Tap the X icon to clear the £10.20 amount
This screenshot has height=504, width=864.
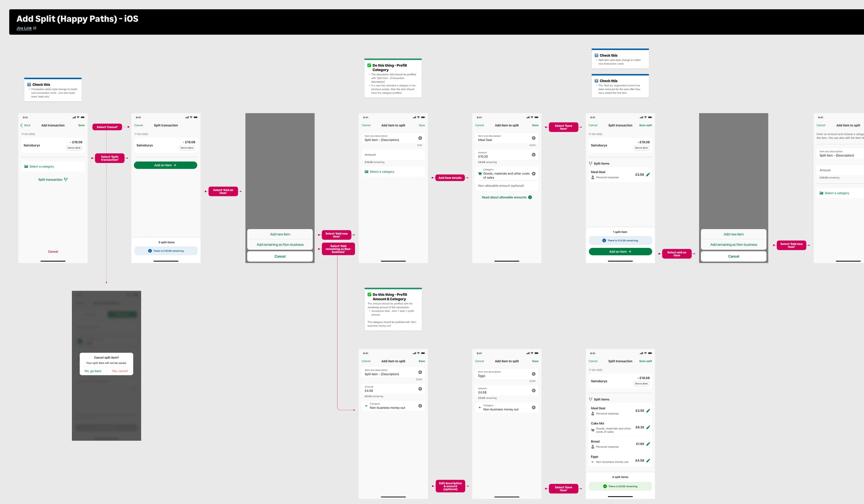tap(533, 155)
